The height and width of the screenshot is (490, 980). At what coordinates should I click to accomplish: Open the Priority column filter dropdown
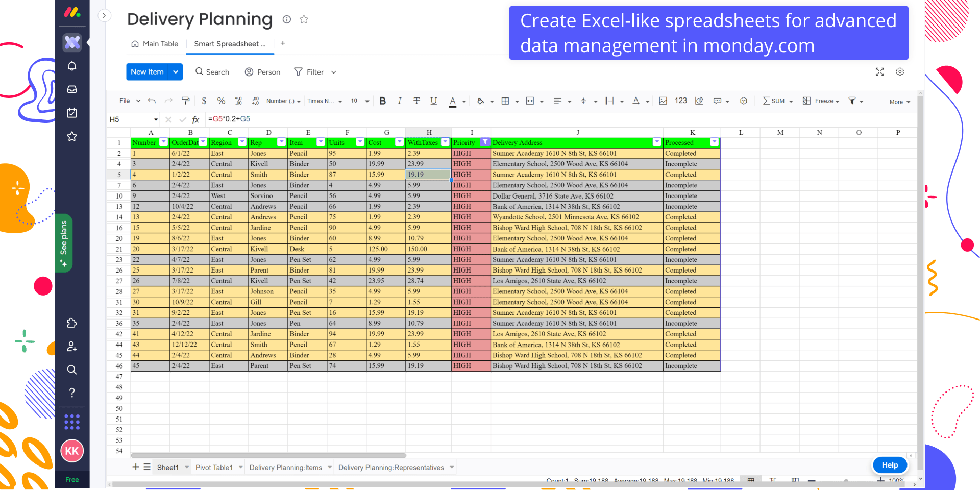coord(484,142)
